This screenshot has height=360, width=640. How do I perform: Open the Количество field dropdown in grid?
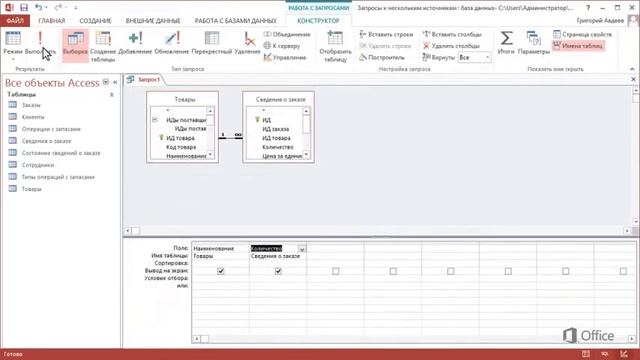(302, 249)
